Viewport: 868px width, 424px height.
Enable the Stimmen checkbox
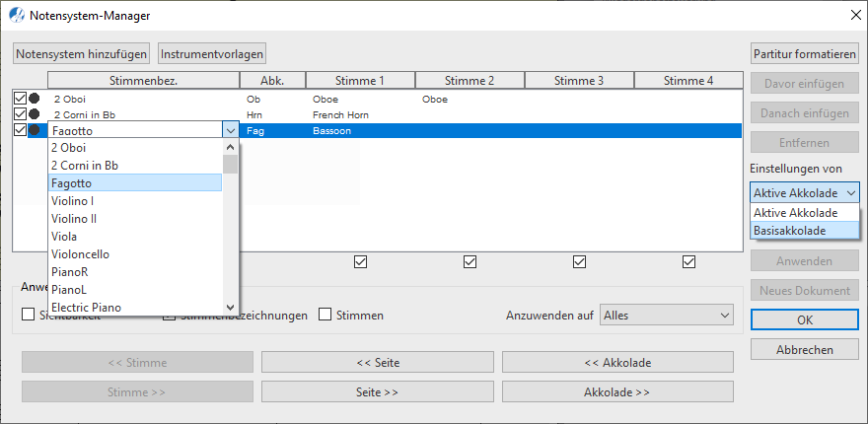click(325, 315)
